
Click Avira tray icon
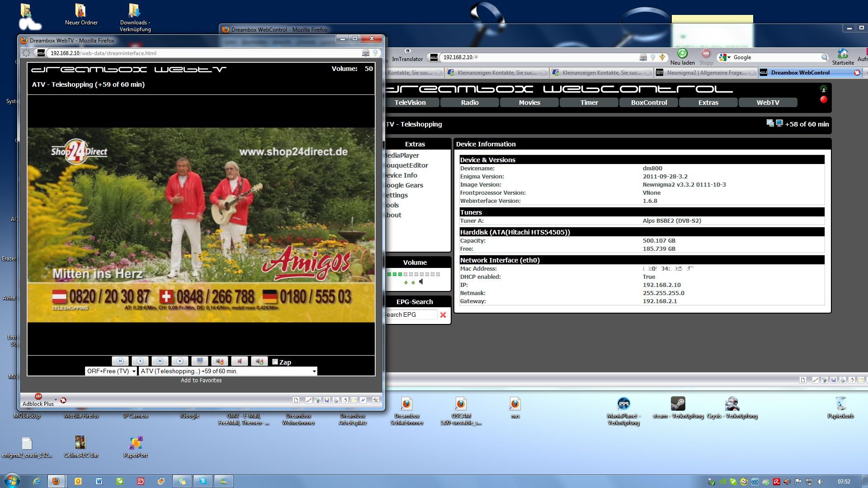(x=776, y=482)
